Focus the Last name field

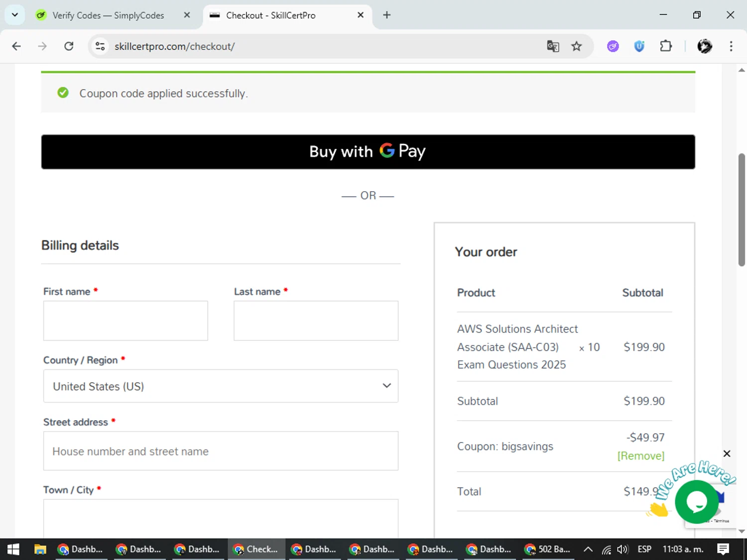[316, 321]
